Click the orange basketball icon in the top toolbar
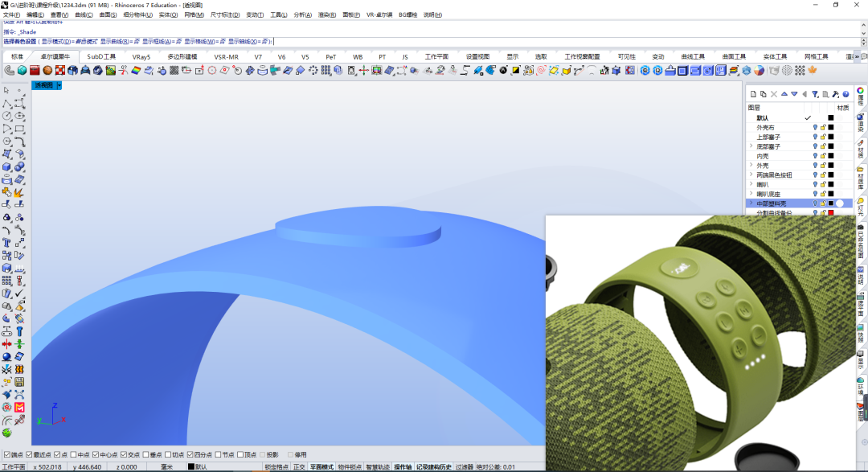Image resolution: width=868 pixels, height=472 pixels. pyautogui.click(x=47, y=70)
